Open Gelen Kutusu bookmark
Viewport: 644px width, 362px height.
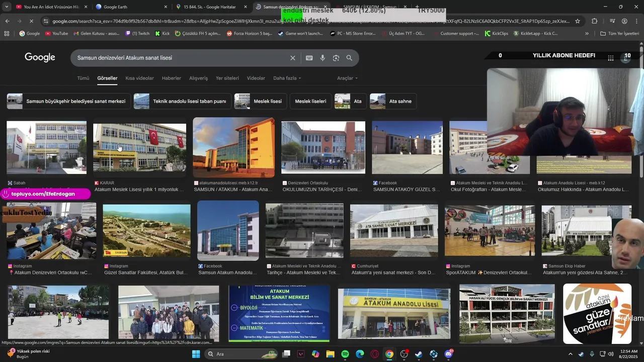point(96,34)
